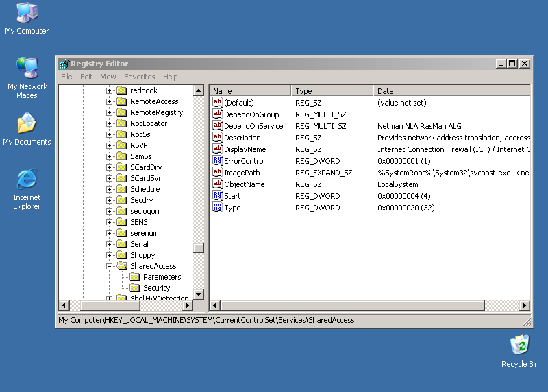Select the (Default) value string icon
The height and width of the screenshot is (392, 548).
[x=217, y=103]
